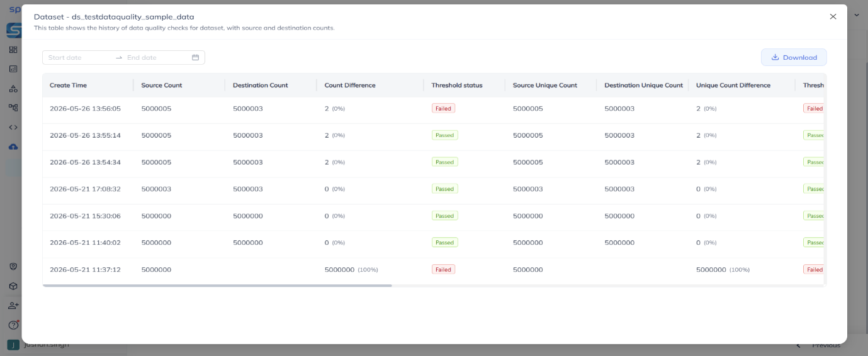868x356 pixels.
Task: Open the calendar icon in date range
Action: 195,57
